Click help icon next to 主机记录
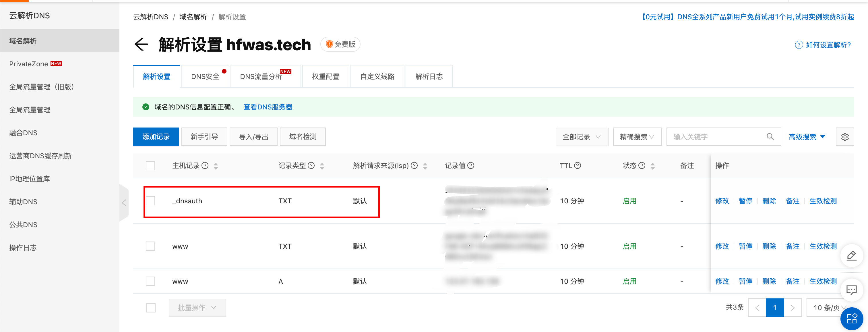The image size is (868, 332). 205,165
